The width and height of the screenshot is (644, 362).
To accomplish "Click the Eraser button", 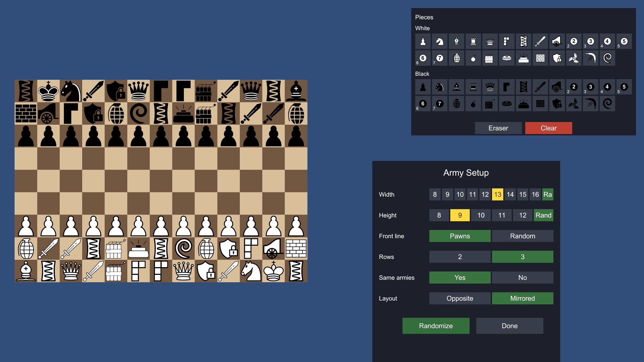I will point(498,128).
